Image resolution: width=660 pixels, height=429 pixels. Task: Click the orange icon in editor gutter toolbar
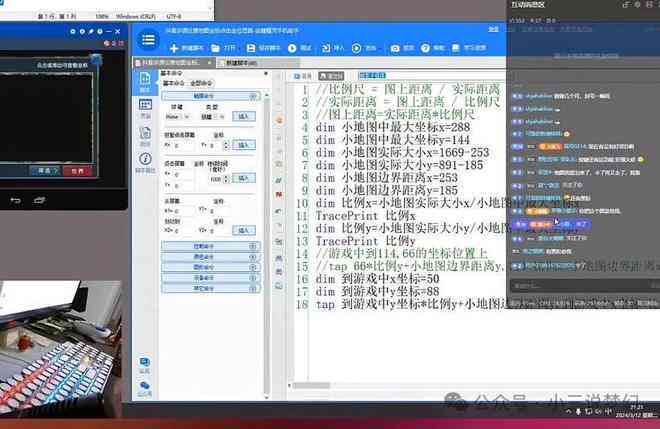(x=279, y=120)
